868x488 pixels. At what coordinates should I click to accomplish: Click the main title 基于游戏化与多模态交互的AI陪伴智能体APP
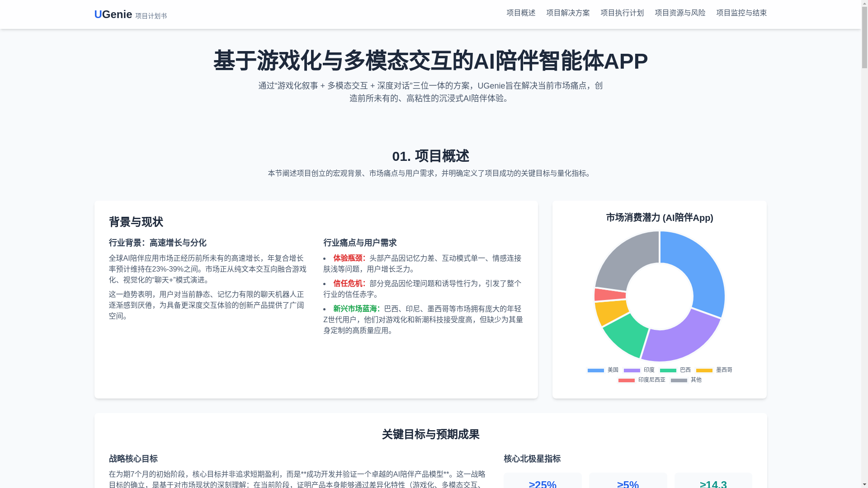pyautogui.click(x=430, y=61)
